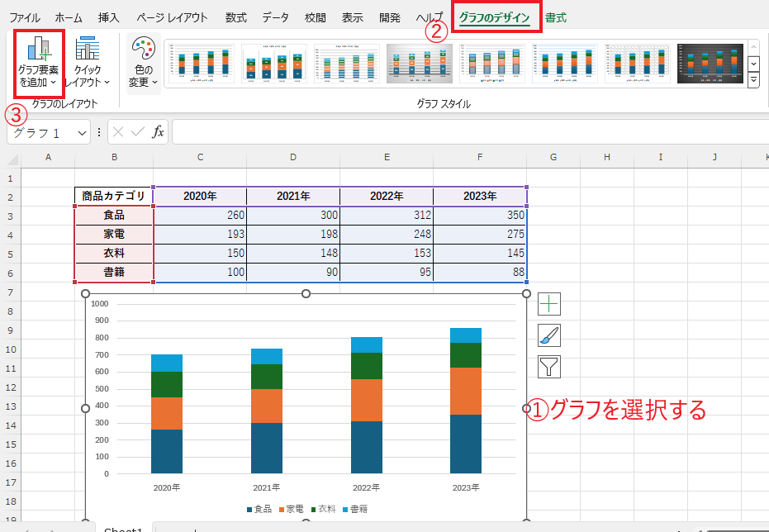Screen dimensions: 769x532
Task: Click the fx insert function icon
Action: pyautogui.click(x=157, y=132)
